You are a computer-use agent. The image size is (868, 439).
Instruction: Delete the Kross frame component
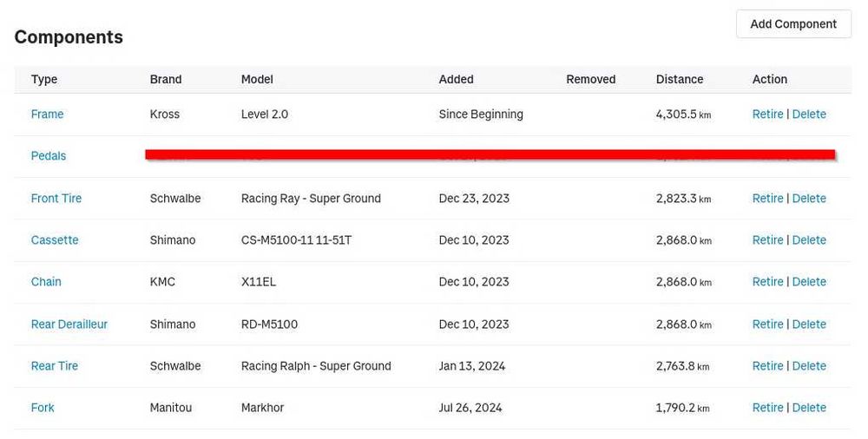coord(809,115)
